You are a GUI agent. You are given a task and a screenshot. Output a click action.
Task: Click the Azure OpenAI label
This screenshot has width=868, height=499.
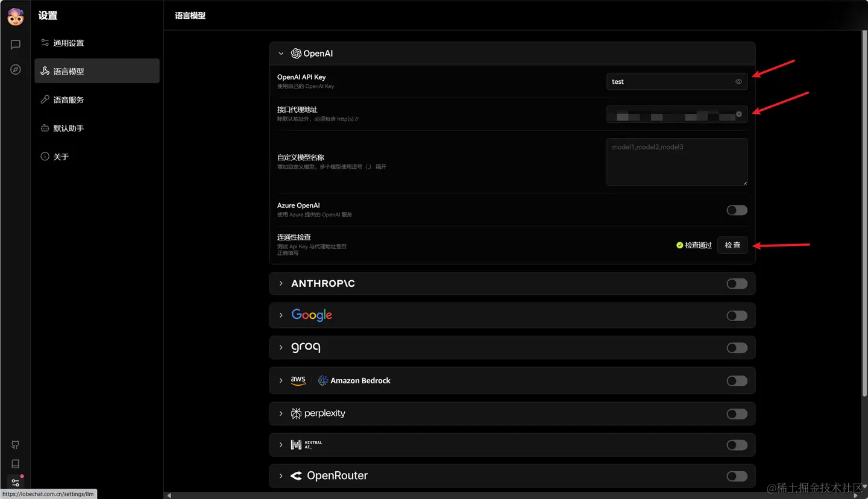pyautogui.click(x=298, y=206)
